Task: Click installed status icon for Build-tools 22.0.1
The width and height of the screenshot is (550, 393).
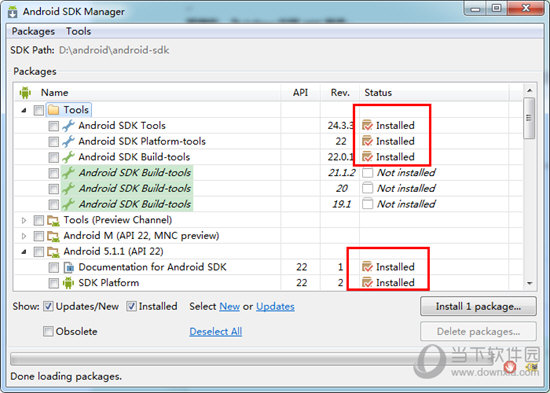Action: [367, 157]
